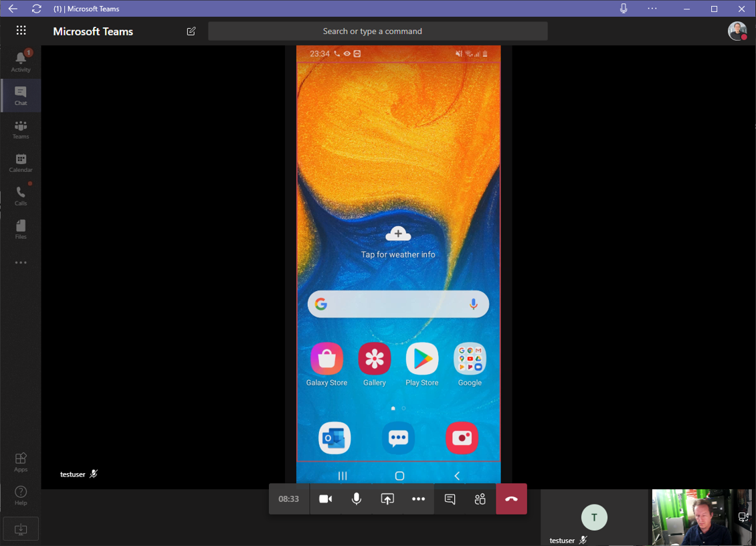This screenshot has width=756, height=546.
Task: Open the Calls section in sidebar
Action: [x=21, y=196]
